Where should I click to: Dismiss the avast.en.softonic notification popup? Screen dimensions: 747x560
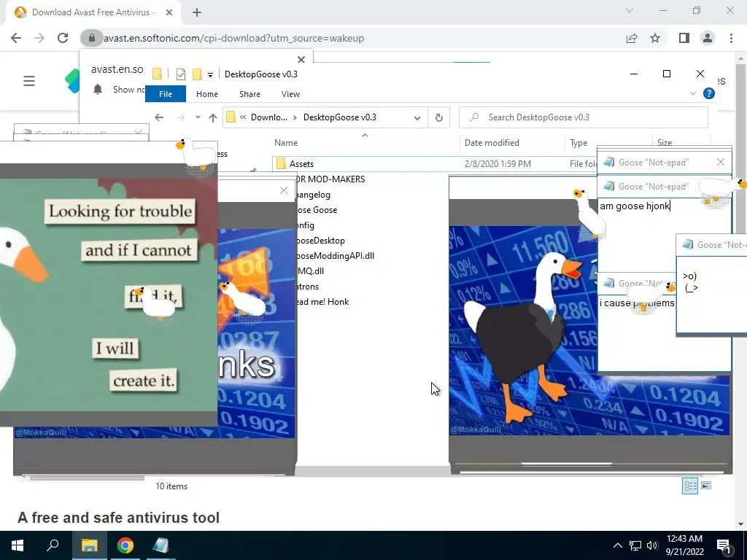click(x=301, y=60)
